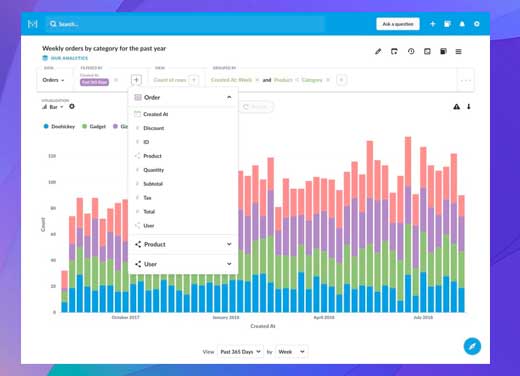Remove the Created At: Week grouping
Image resolution: width=520 pixels, height=376 pixels.
coord(257,80)
